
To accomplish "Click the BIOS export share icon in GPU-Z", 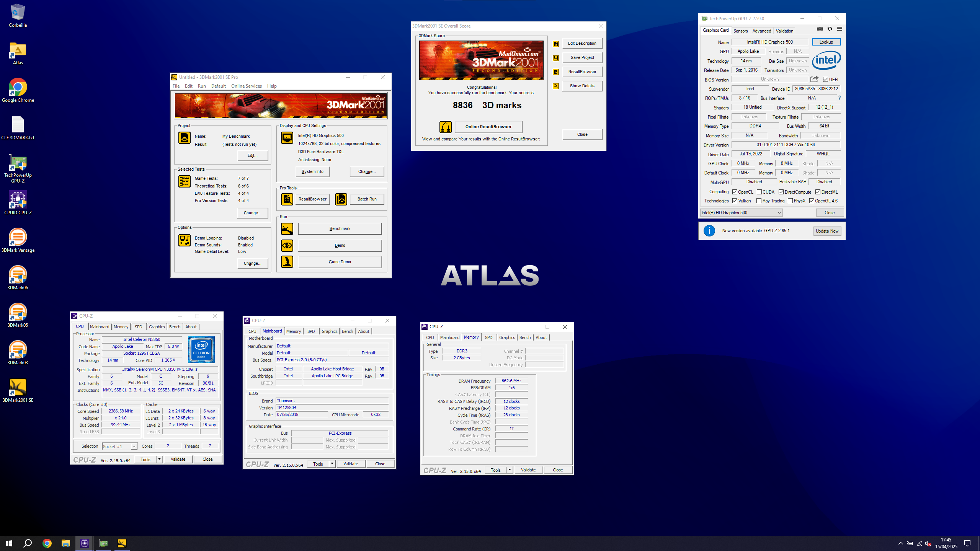I will (x=814, y=79).
